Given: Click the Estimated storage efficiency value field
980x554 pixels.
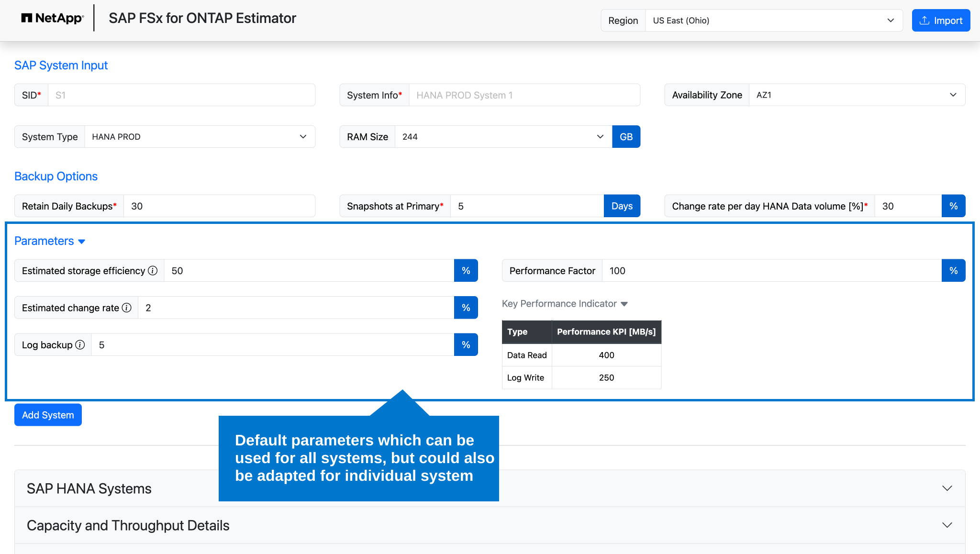Looking at the screenshot, I should click(309, 271).
